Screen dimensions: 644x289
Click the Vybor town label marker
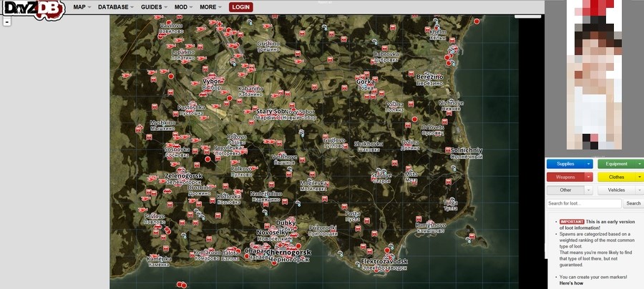pyautogui.click(x=212, y=82)
